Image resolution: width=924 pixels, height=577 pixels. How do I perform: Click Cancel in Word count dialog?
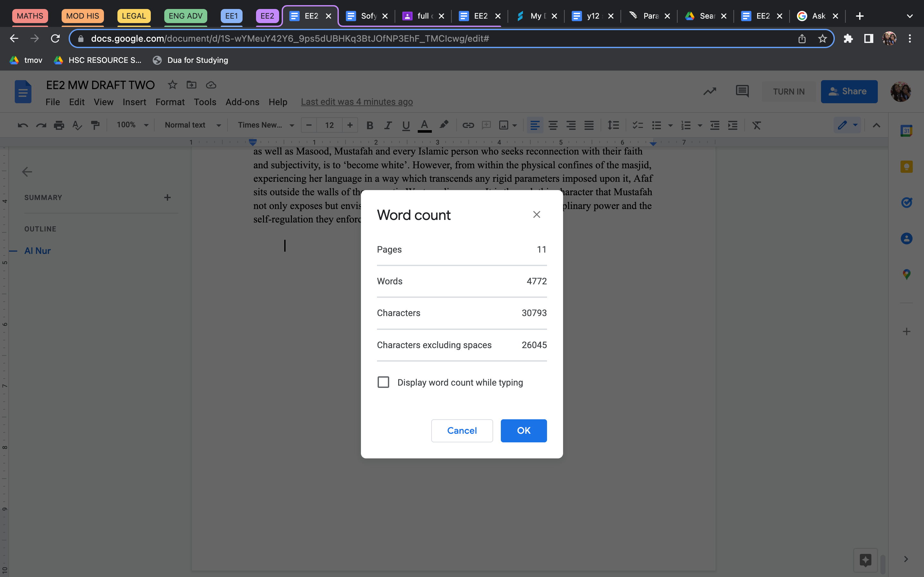(462, 431)
